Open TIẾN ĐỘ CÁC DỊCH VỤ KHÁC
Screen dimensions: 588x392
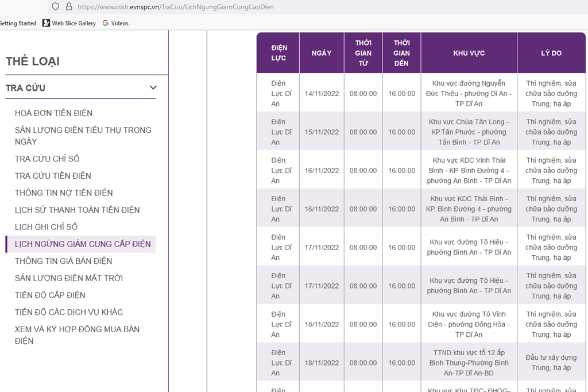coord(69,313)
